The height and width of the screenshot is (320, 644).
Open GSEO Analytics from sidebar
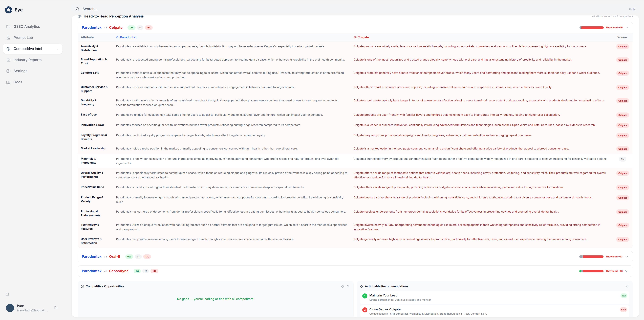pos(27,27)
